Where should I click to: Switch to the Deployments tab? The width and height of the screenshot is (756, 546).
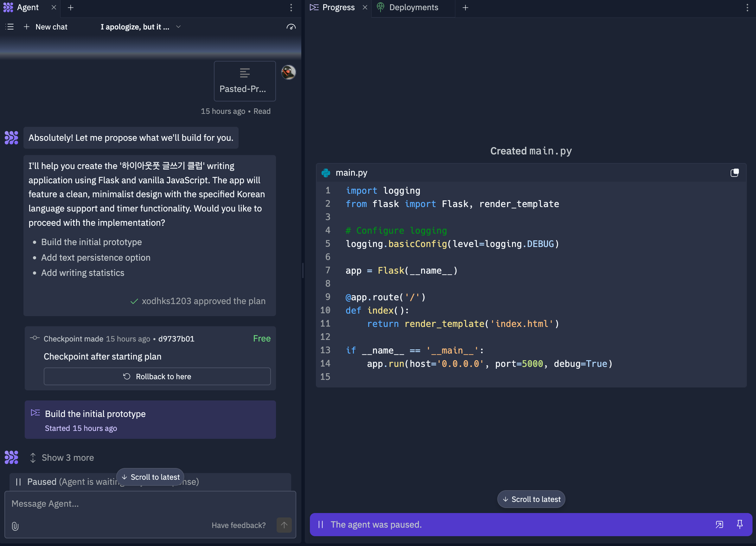tap(413, 7)
